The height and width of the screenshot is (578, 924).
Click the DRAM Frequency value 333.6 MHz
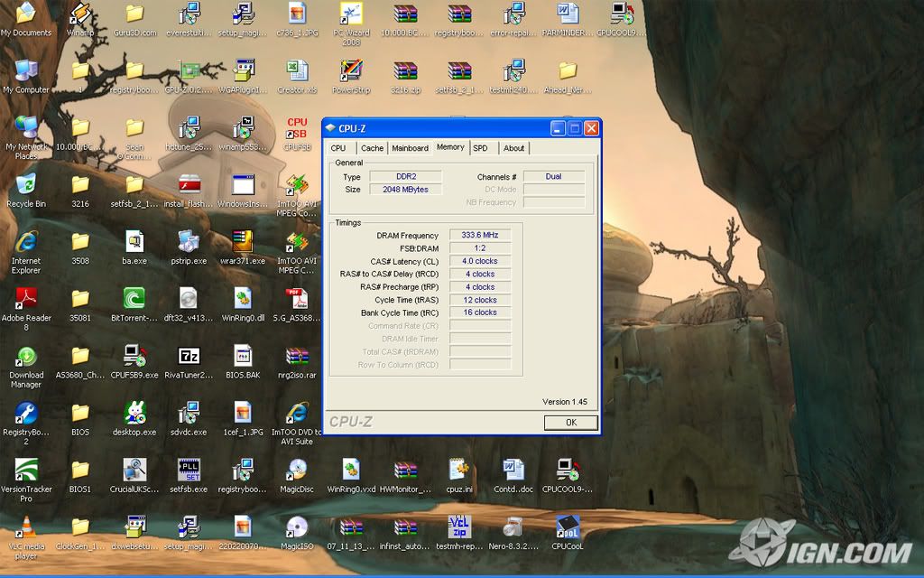click(480, 235)
